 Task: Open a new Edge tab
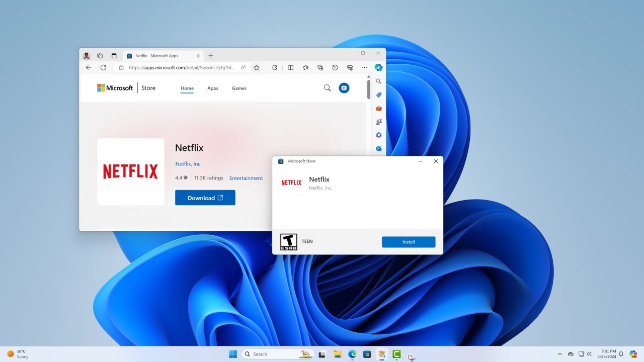[211, 56]
